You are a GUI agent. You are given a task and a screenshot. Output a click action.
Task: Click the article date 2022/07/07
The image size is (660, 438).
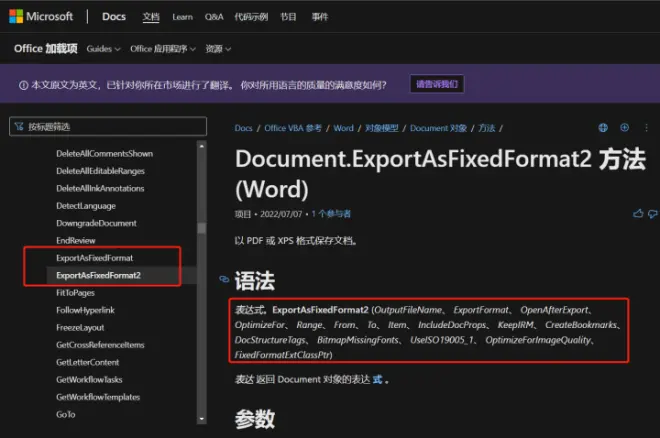pyautogui.click(x=281, y=214)
